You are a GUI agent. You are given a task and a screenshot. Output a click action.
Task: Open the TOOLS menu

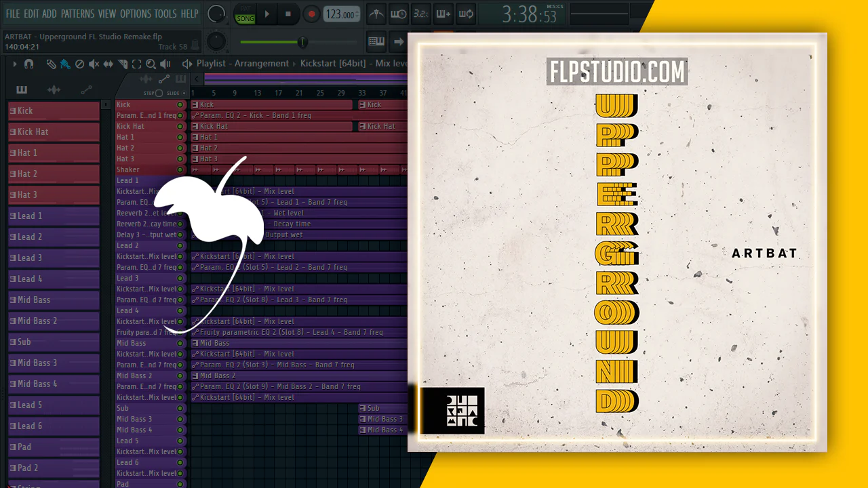click(165, 14)
